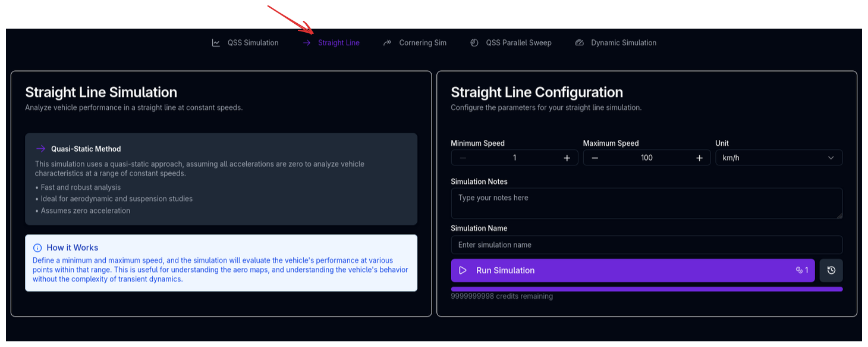Focus the Simulation Name input field

pyautogui.click(x=646, y=245)
